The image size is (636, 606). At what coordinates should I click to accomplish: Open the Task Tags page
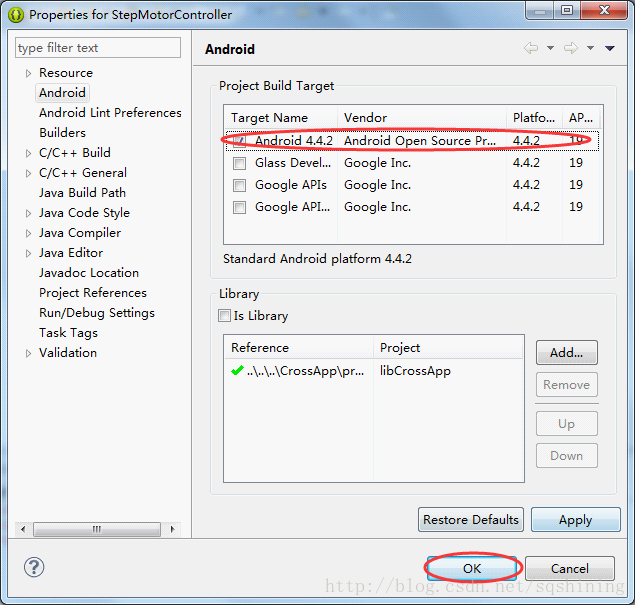[69, 333]
